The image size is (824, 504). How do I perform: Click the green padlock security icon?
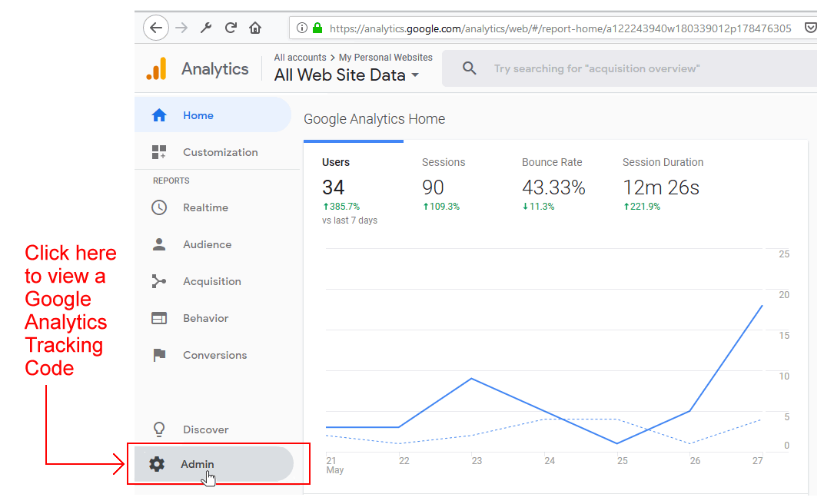317,28
